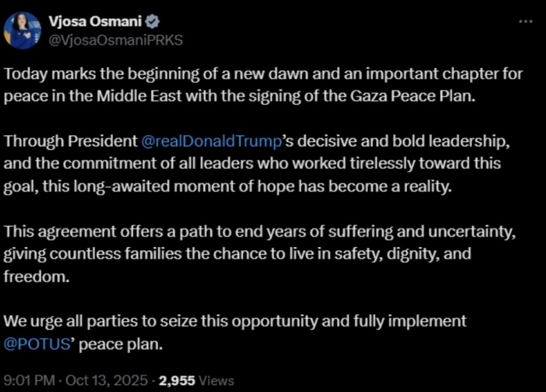
Task: Open the 2,955 view count number
Action: [x=178, y=380]
